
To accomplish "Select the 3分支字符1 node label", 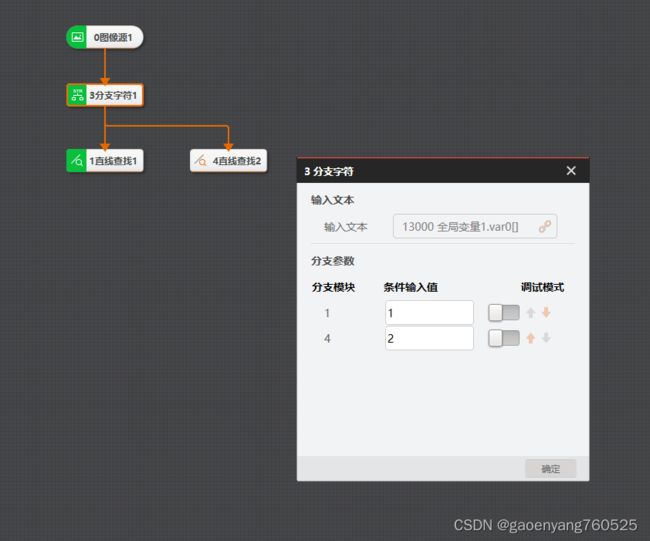I will pos(113,95).
